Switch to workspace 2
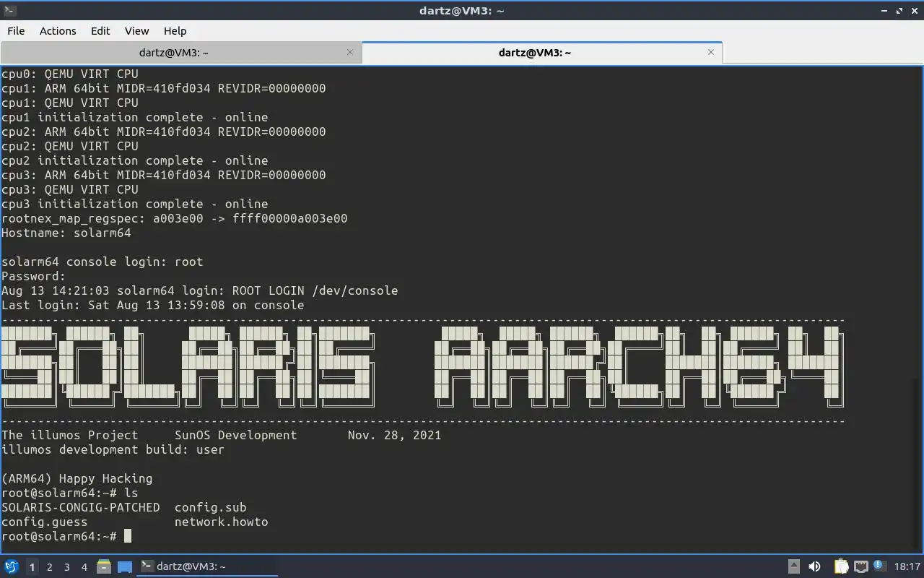The image size is (924, 578). (x=49, y=567)
